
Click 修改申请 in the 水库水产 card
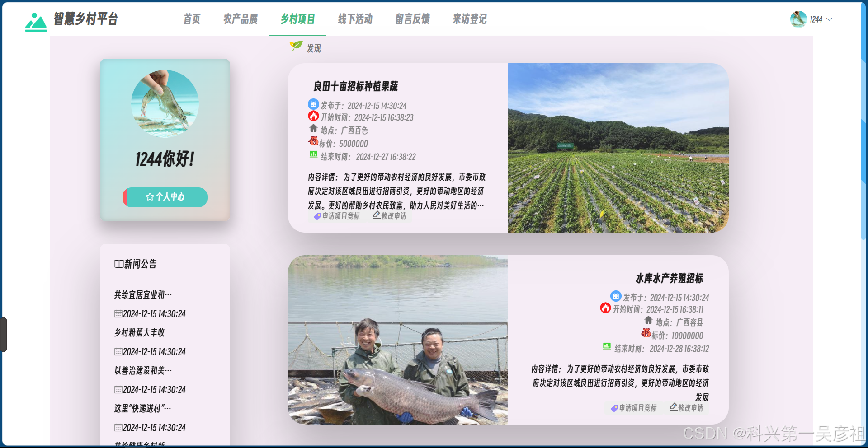tap(687, 408)
